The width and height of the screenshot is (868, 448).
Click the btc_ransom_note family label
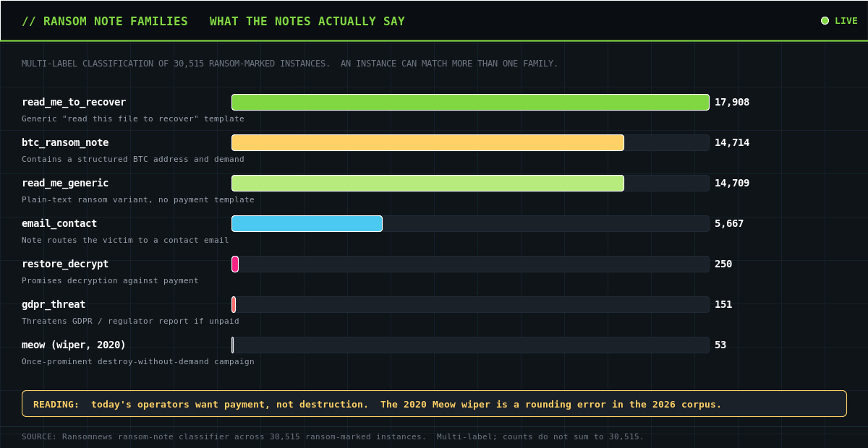[65, 142]
